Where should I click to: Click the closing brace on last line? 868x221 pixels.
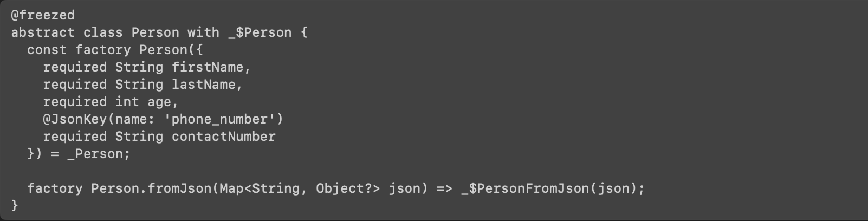pos(15,205)
